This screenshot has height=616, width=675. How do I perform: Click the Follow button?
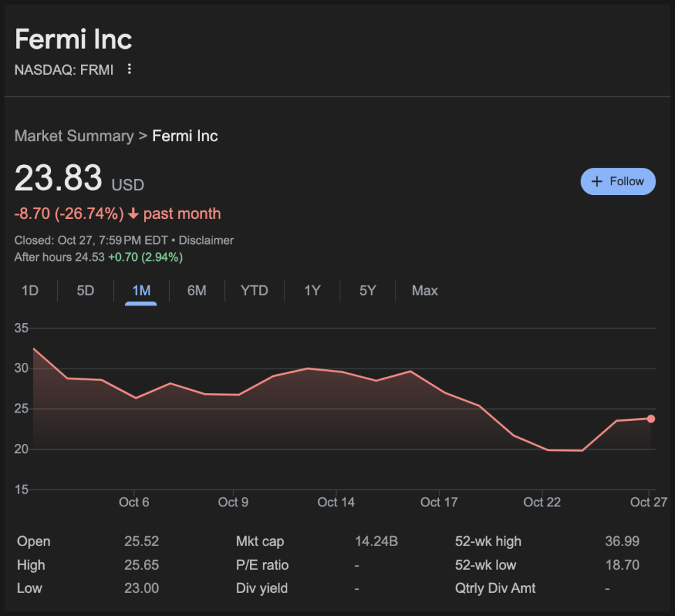point(618,181)
